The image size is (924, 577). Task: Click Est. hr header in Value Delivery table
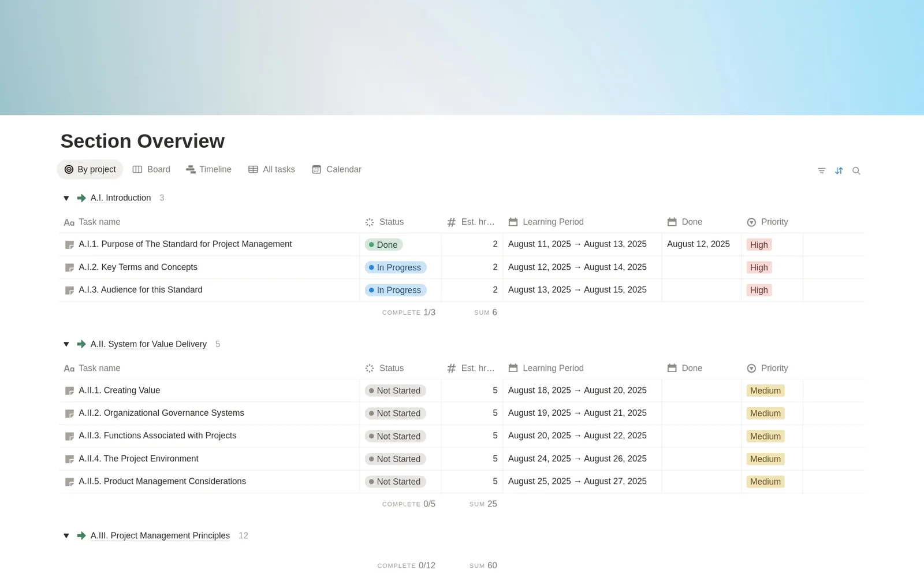472,368
